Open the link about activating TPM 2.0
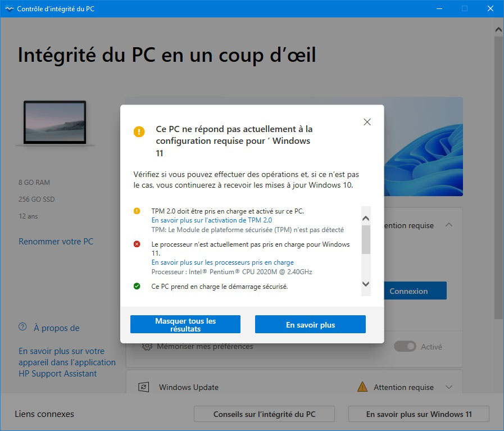This screenshot has width=504, height=431. point(211,220)
